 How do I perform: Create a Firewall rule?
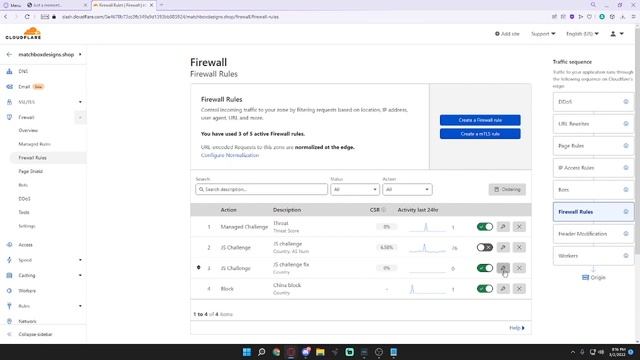(480, 120)
